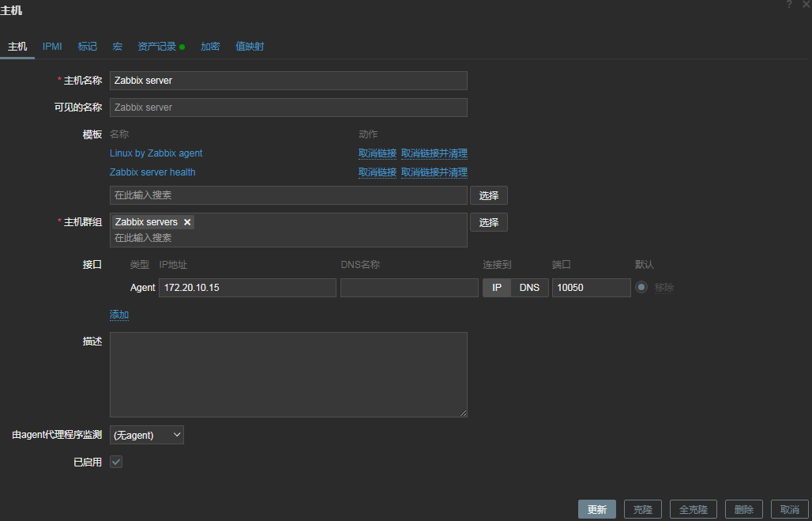Click the Zabbix servers group tag text

click(146, 222)
